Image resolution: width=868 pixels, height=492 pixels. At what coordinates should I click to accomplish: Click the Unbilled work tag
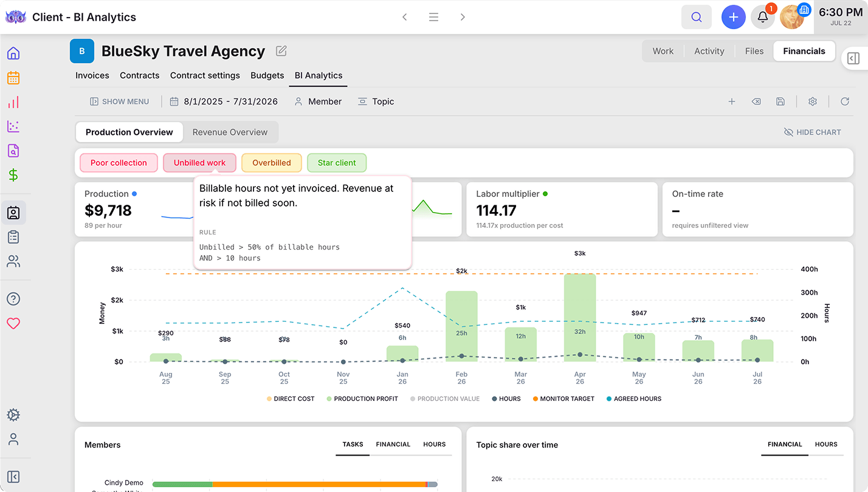pyautogui.click(x=199, y=163)
